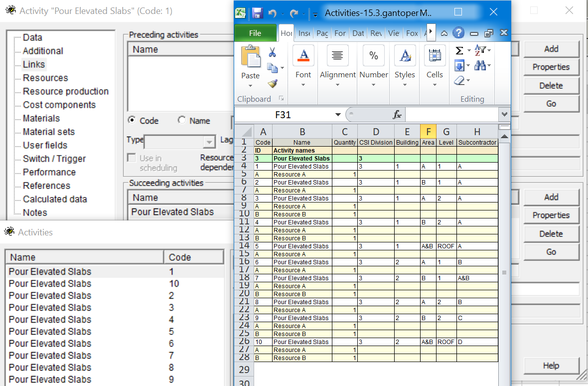588x386 pixels.
Task: Switch to the Formulas ribbon tab
Action: pyautogui.click(x=340, y=33)
